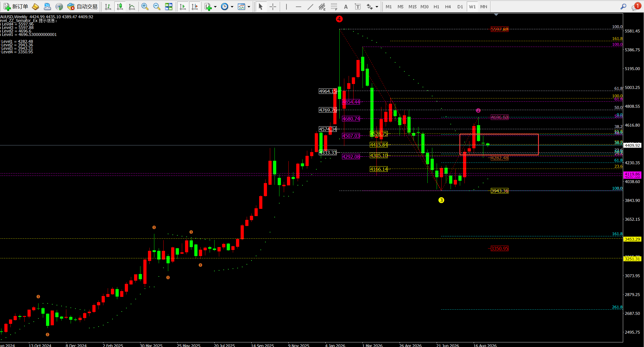Click the 自动交易 auto trading button
This screenshot has width=644, height=347.
coord(82,6)
